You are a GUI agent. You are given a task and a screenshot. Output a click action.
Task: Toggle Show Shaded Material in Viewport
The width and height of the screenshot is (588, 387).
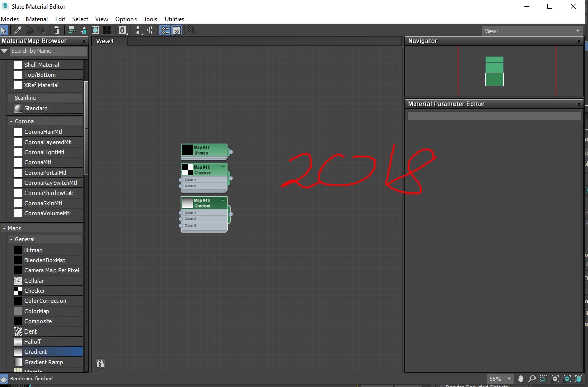[x=95, y=31]
